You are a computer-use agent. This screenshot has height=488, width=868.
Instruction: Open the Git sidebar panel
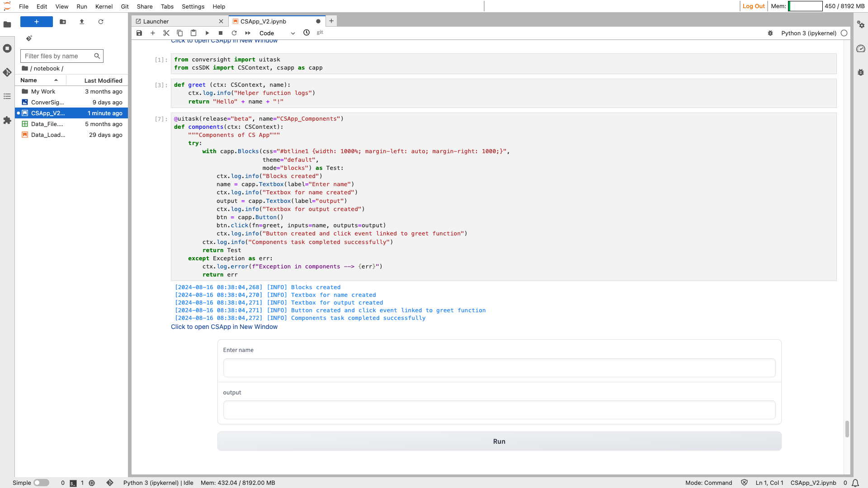pos(7,72)
